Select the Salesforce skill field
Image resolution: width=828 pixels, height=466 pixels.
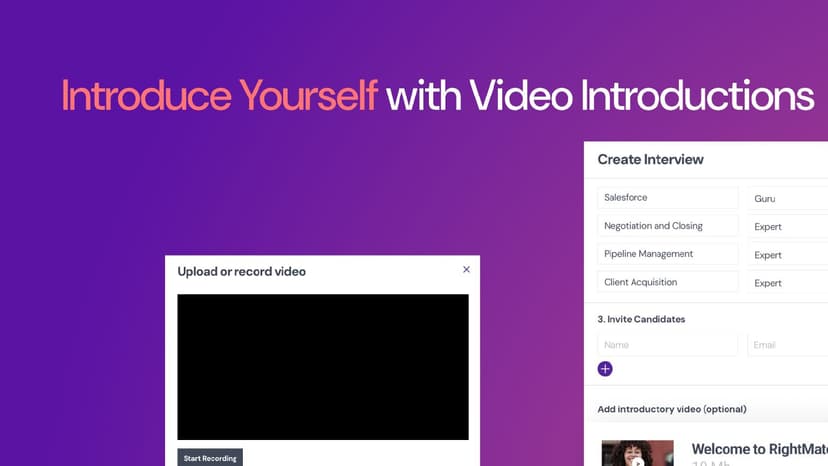(x=667, y=198)
